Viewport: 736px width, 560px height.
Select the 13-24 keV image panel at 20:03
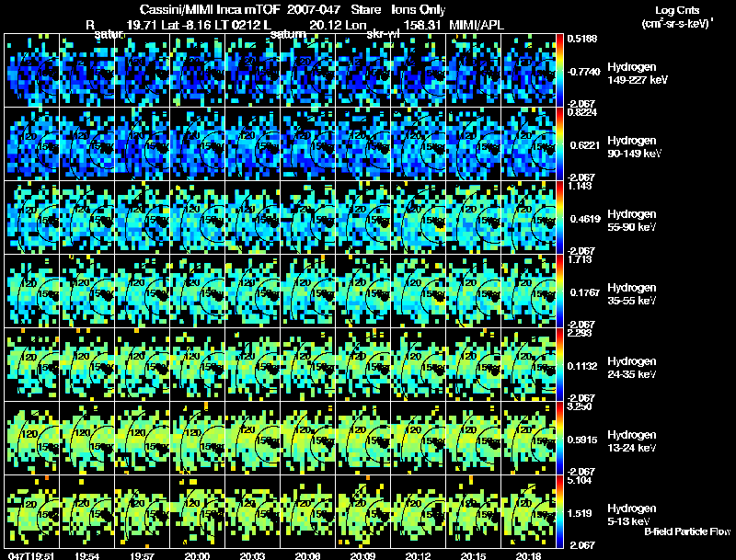(x=252, y=439)
